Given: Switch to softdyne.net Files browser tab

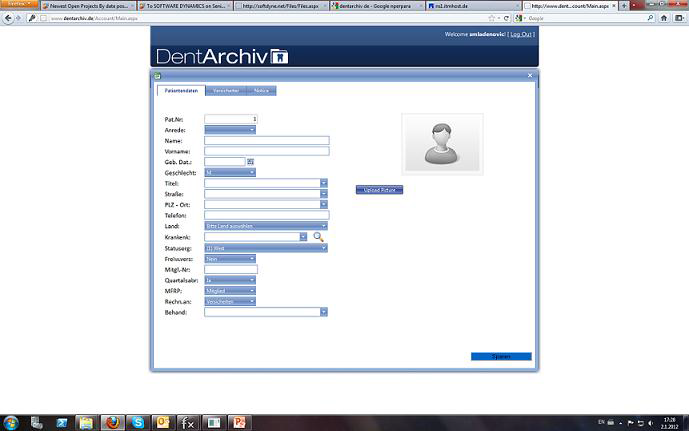Looking at the screenshot, I should (x=281, y=6).
